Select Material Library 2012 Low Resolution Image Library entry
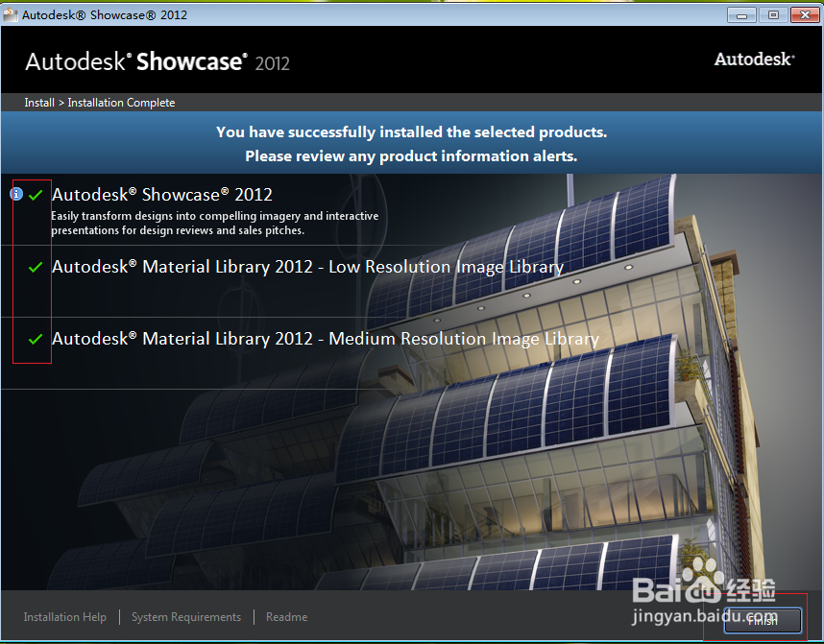The image size is (824, 644). click(307, 267)
